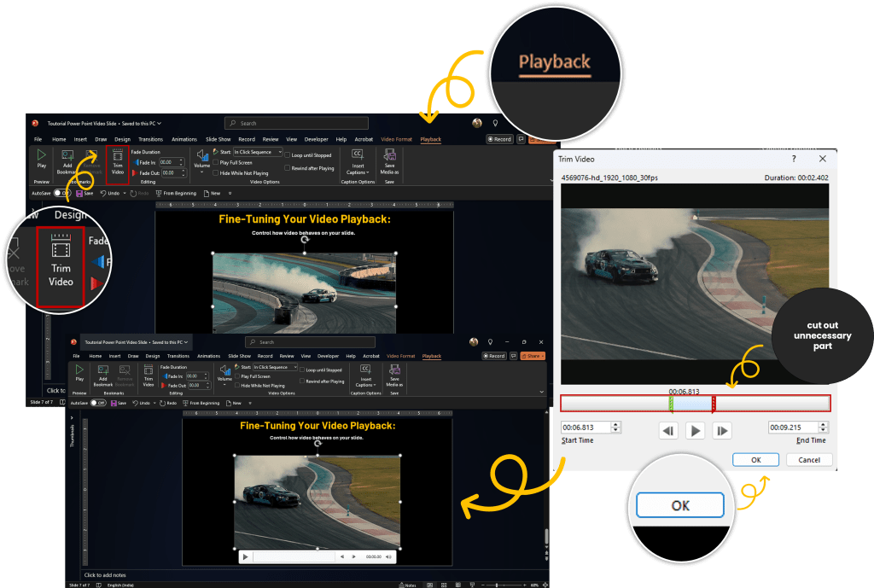This screenshot has height=588, width=874.
Task: Toggle the AutoSave switch in the lower window
Action: (x=98, y=403)
